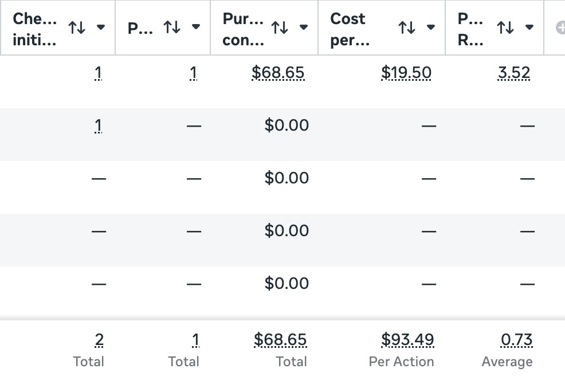The height and width of the screenshot is (392, 565).
Task: Click first row $68.65 purchase value
Action: click(278, 73)
